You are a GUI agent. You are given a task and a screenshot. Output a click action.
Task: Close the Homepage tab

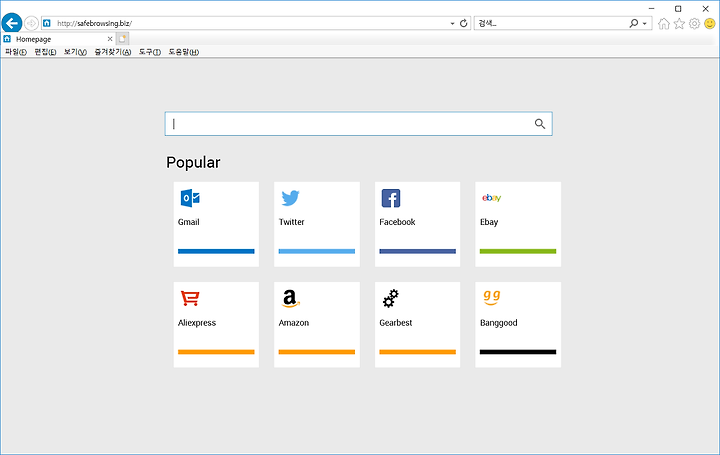110,39
